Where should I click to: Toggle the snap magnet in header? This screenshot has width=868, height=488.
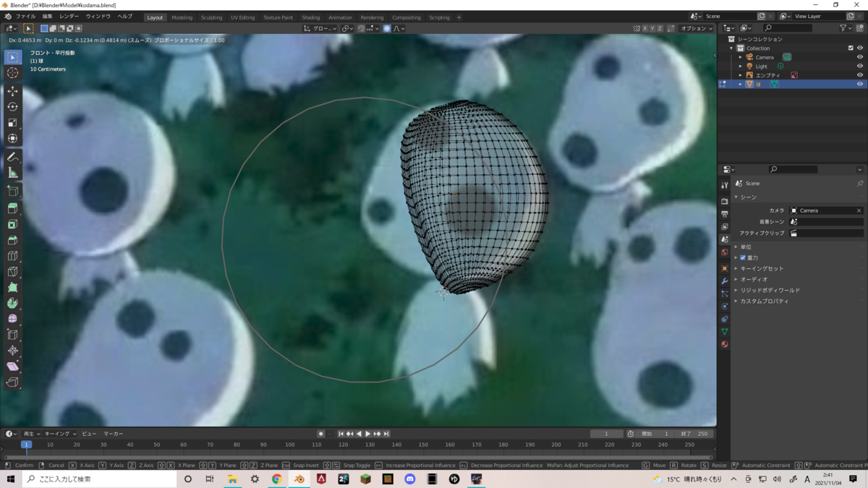(361, 29)
